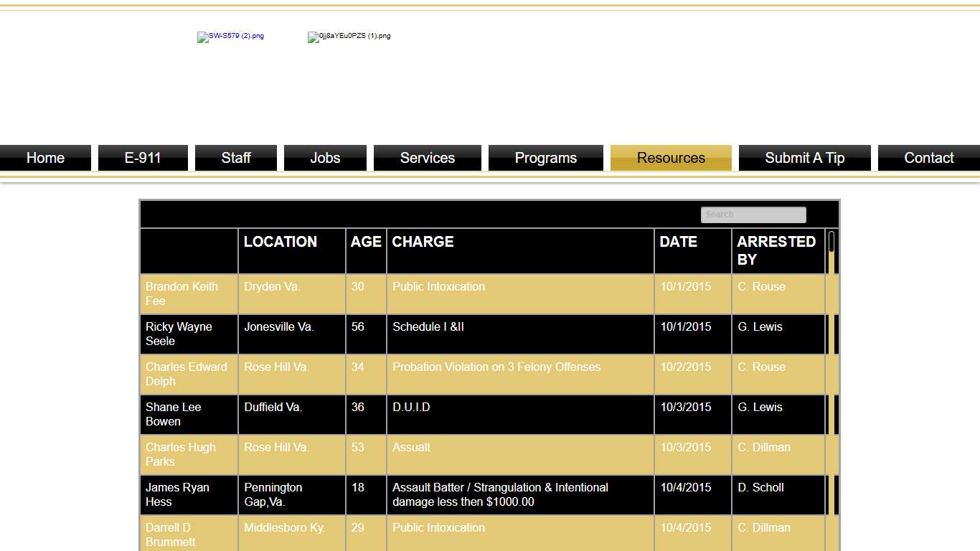
Task: Select the Jobs menu item
Action: 325,158
